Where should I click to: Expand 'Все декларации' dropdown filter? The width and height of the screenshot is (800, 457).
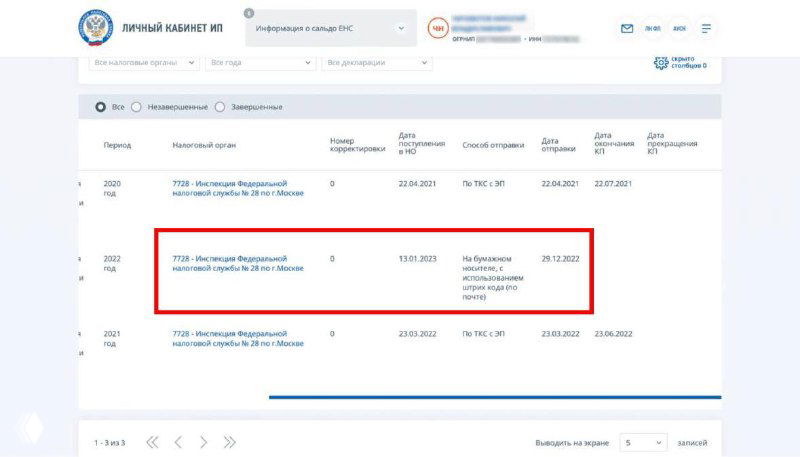(x=377, y=62)
